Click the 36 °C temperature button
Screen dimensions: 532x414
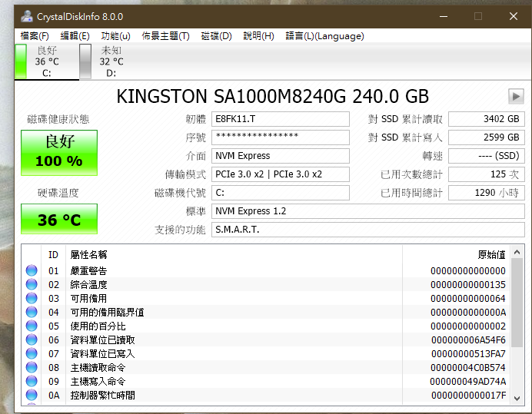pos(59,219)
